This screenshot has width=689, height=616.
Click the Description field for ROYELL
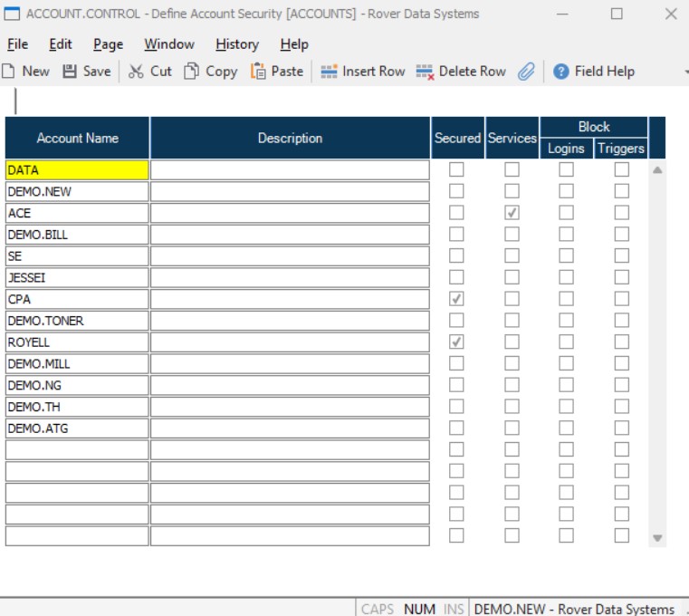click(x=290, y=342)
